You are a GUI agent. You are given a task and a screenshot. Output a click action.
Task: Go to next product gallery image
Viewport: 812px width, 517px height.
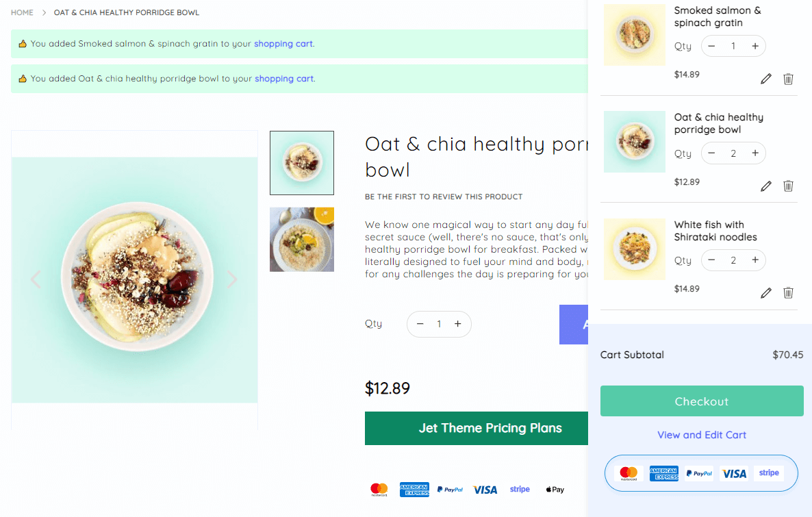232,279
